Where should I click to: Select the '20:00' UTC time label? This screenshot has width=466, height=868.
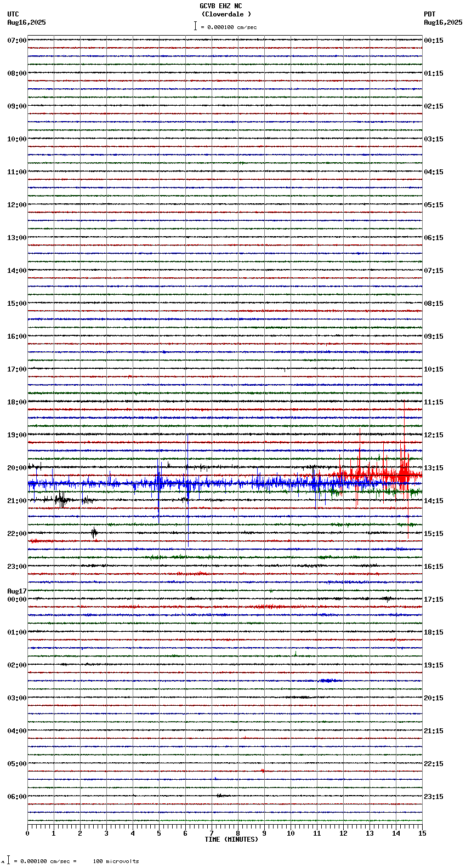click(17, 468)
